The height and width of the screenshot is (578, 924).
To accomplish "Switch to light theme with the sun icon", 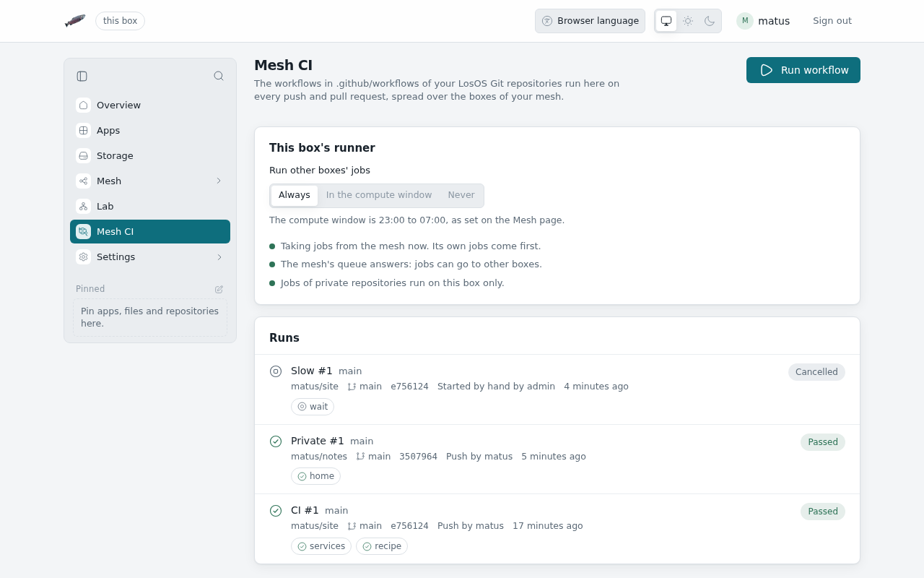I will tap(688, 21).
